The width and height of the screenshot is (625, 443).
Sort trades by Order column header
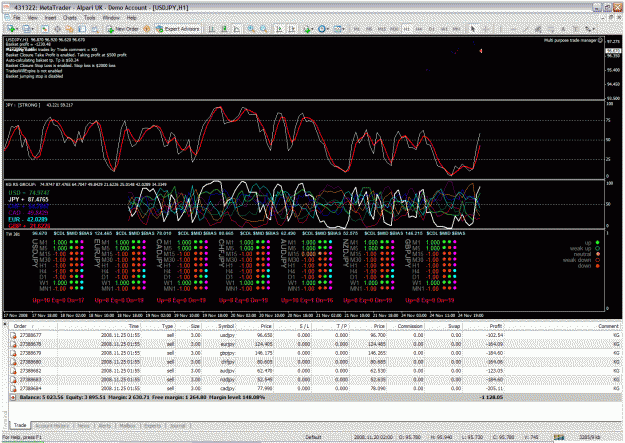(x=33, y=326)
